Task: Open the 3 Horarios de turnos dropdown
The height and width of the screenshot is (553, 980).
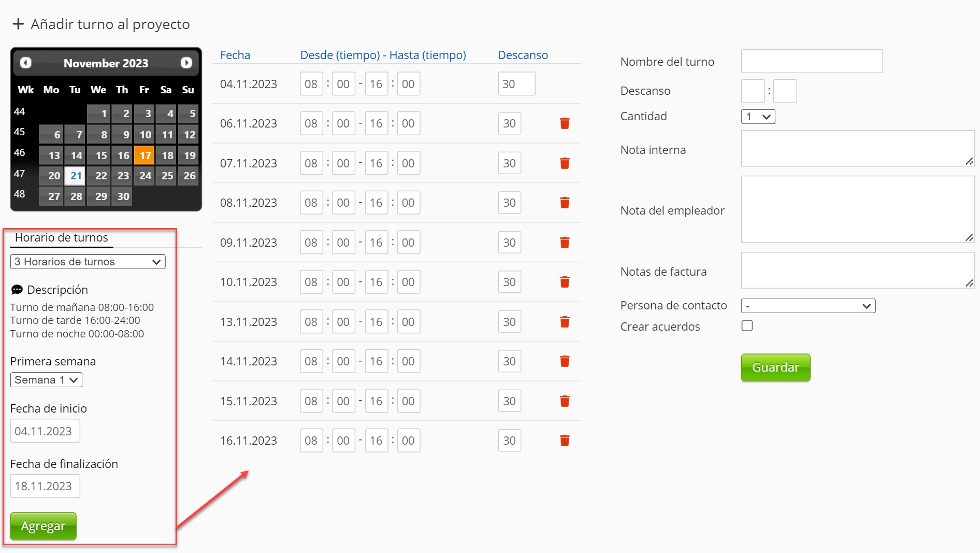Action: [88, 262]
